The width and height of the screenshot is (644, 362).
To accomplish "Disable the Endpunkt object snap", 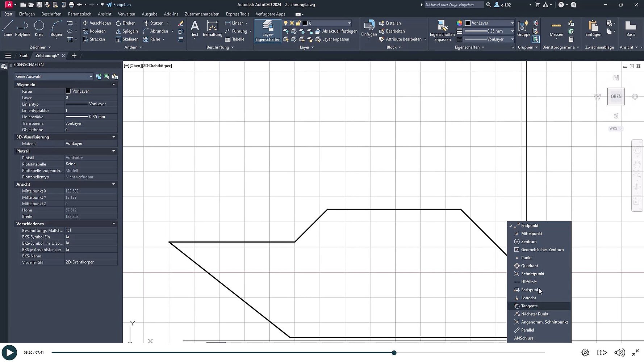I will (x=530, y=226).
